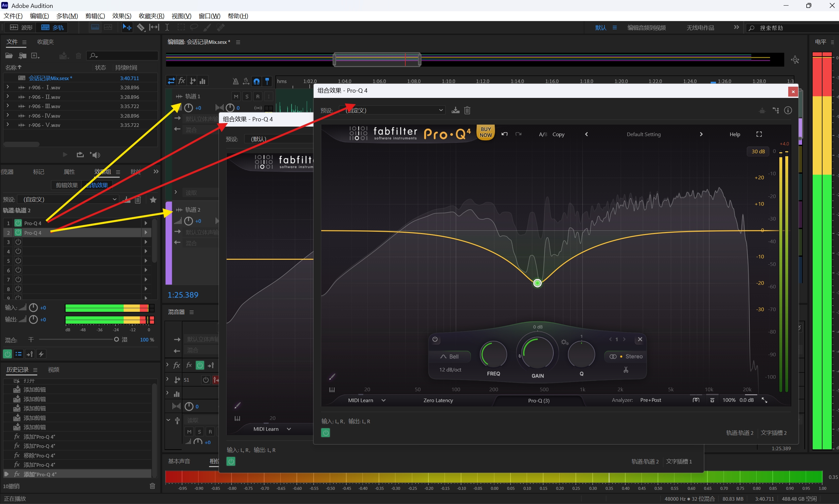839x504 pixels.
Task: Open the full screen icon in Pro-Q 4
Action: [x=759, y=134]
